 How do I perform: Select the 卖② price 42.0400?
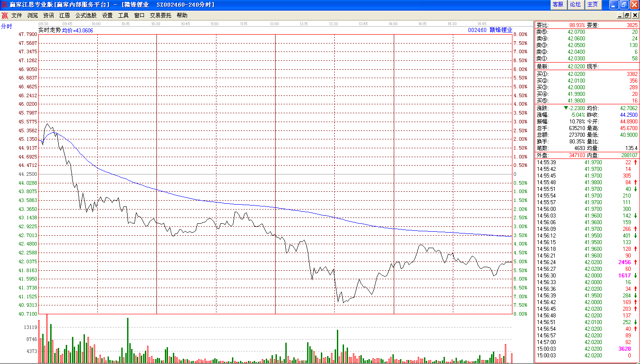click(576, 52)
